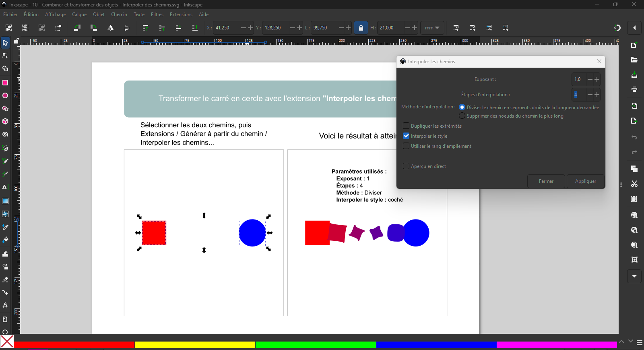The height and width of the screenshot is (350, 644).
Task: Click the no-paint X swatch
Action: coord(7,342)
